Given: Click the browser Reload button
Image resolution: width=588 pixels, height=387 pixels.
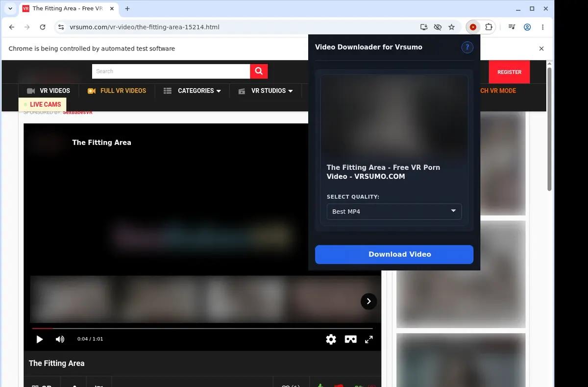Looking at the screenshot, I should (x=43, y=27).
